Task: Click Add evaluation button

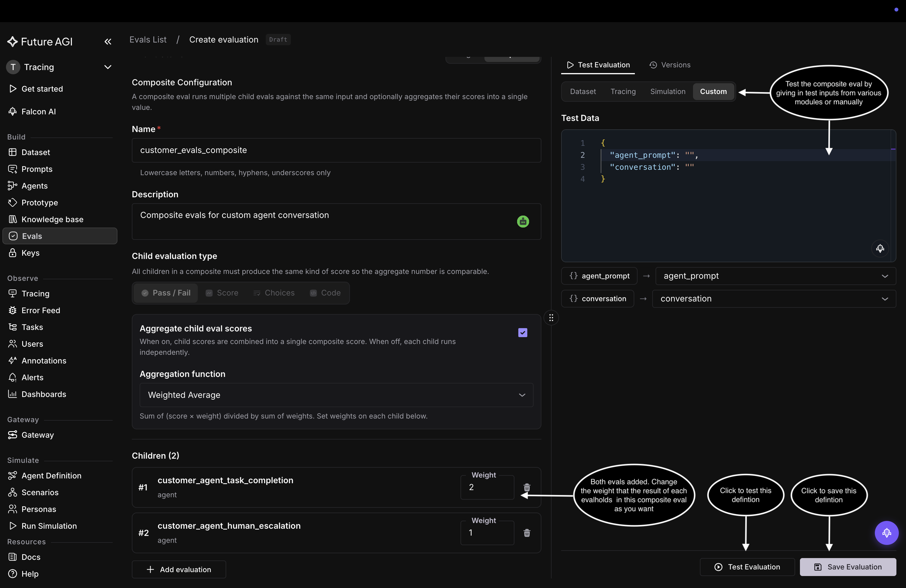Action: point(179,569)
